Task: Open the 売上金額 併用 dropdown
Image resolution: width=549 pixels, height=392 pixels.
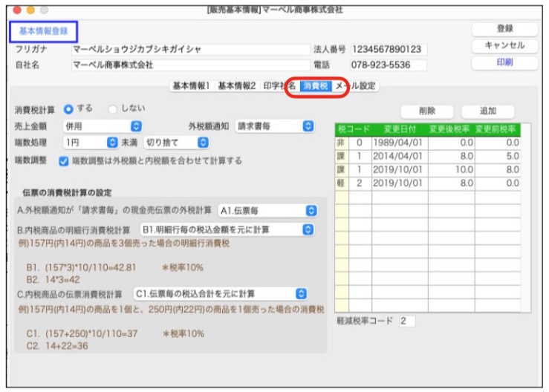Action: click(103, 127)
